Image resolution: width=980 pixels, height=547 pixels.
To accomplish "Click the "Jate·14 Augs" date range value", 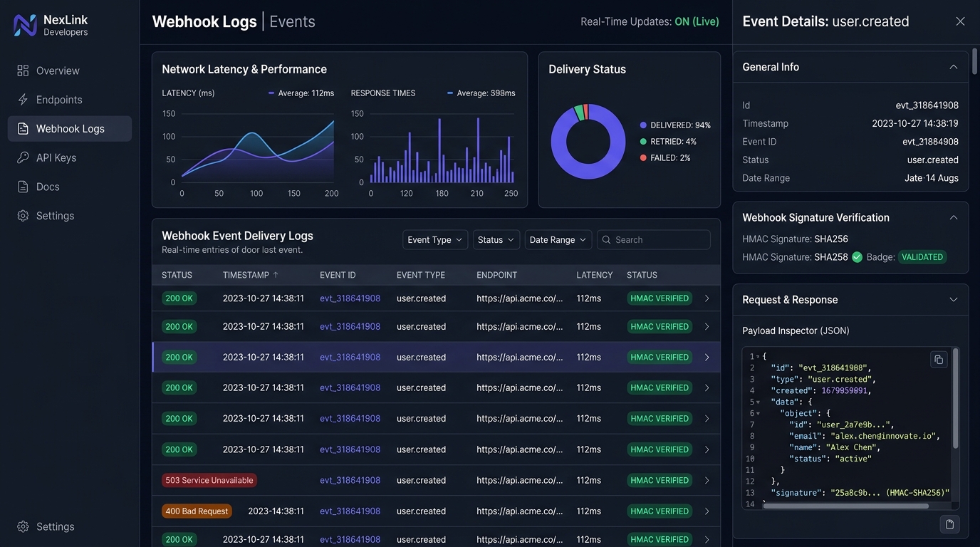I will (932, 178).
